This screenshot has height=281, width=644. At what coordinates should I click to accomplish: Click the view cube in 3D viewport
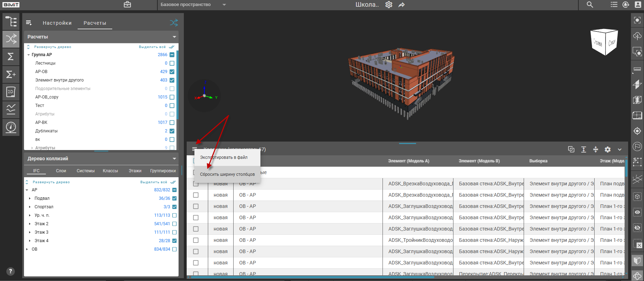click(604, 42)
